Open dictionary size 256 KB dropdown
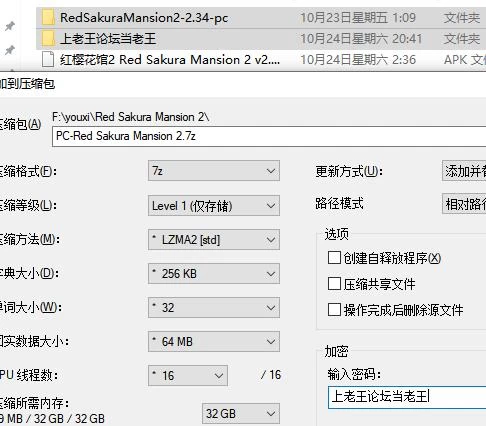The height and width of the screenshot is (426, 486). pyautogui.click(x=214, y=274)
